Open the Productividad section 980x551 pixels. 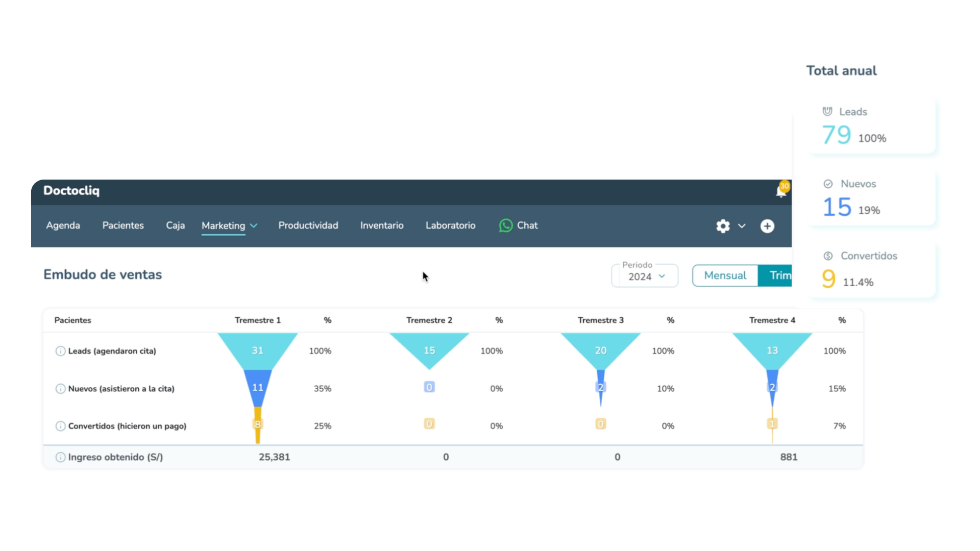pos(308,226)
